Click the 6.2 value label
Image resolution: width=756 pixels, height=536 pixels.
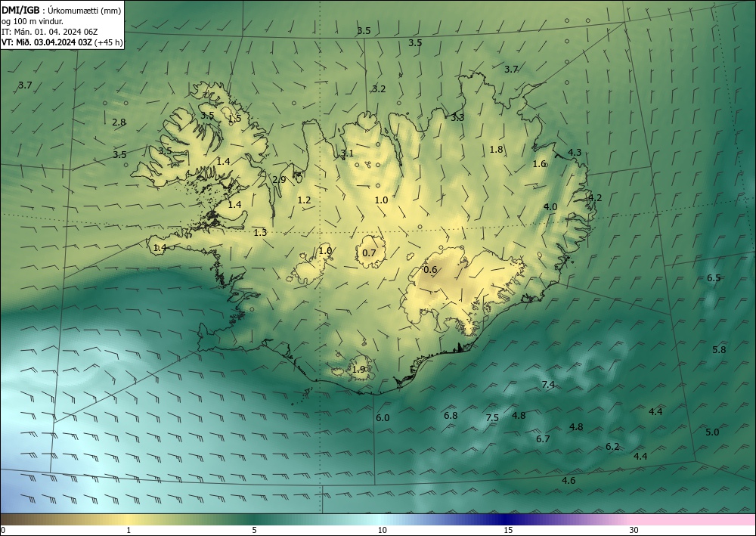pyautogui.click(x=612, y=447)
